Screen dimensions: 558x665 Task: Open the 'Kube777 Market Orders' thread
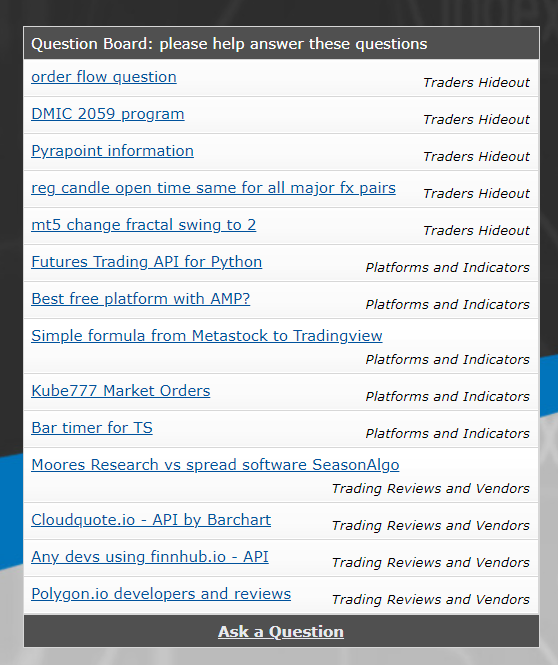tap(121, 391)
